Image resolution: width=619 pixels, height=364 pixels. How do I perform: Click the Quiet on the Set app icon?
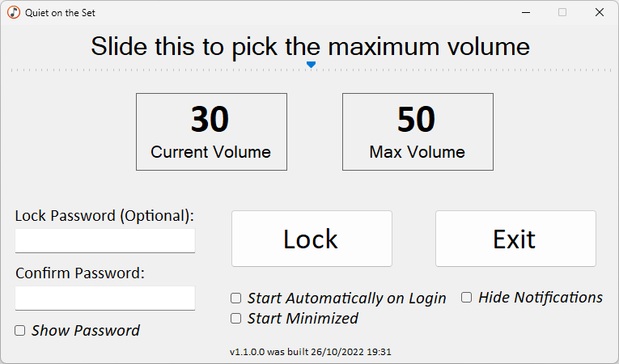pyautogui.click(x=14, y=13)
